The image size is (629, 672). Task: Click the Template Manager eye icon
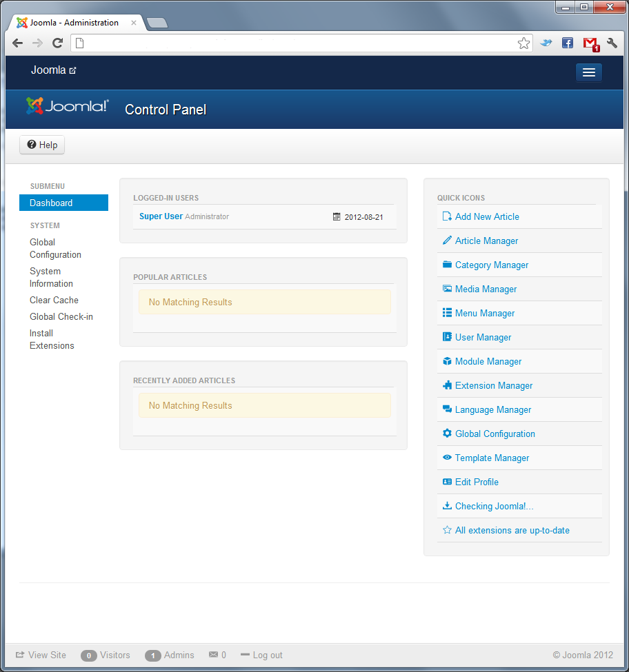coord(447,457)
